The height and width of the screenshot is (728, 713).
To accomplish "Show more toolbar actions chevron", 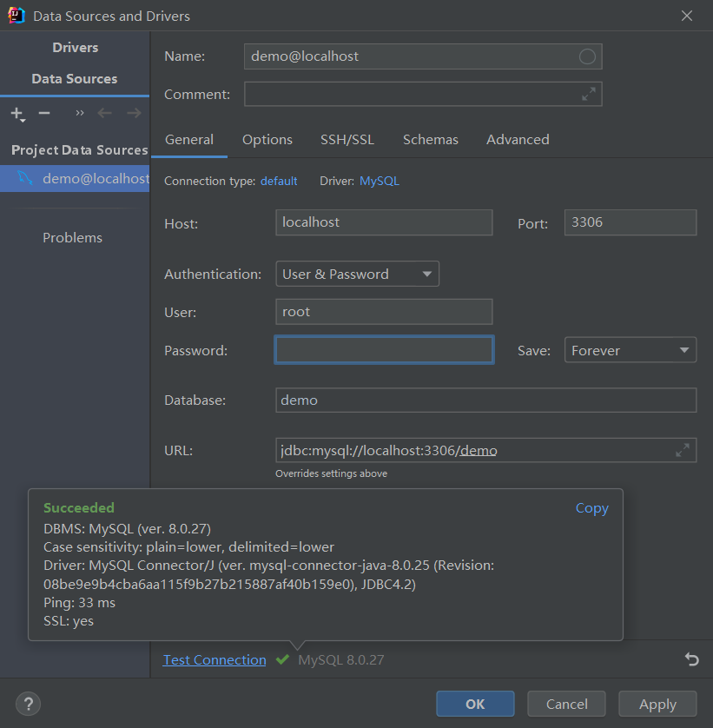I will tap(80, 113).
